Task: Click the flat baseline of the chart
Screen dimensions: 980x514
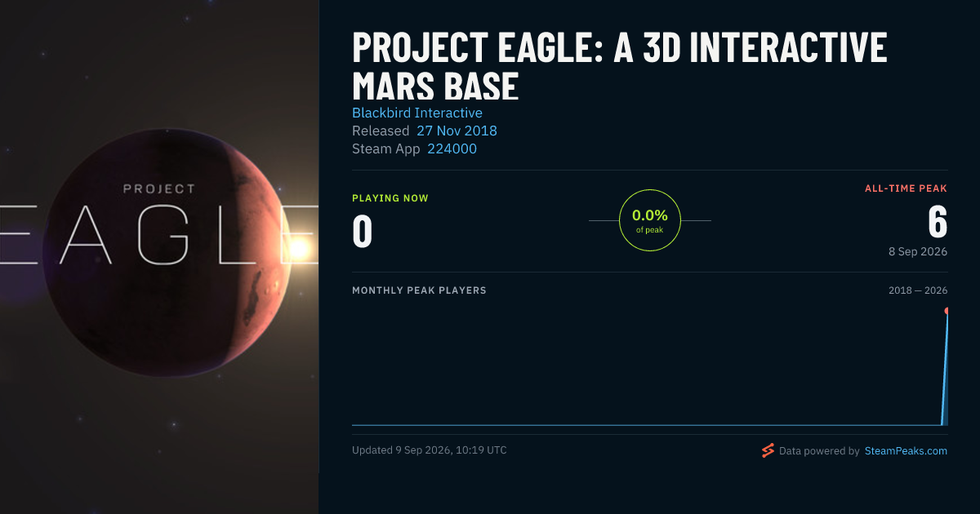Action: [645, 424]
